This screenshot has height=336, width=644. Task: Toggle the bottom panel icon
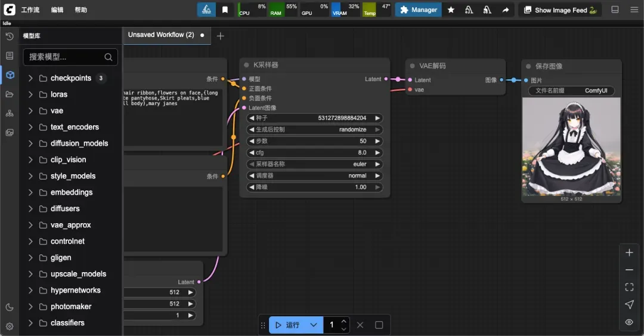(x=615, y=10)
